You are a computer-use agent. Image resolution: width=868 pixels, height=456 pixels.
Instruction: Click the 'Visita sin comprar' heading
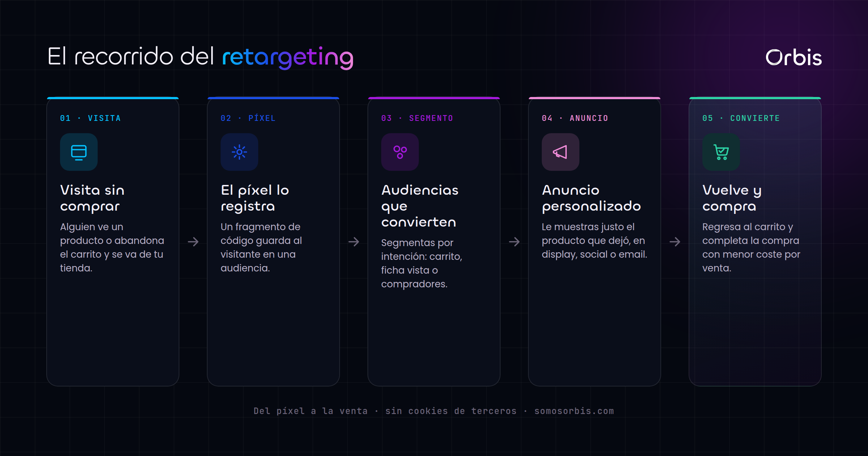(92, 198)
